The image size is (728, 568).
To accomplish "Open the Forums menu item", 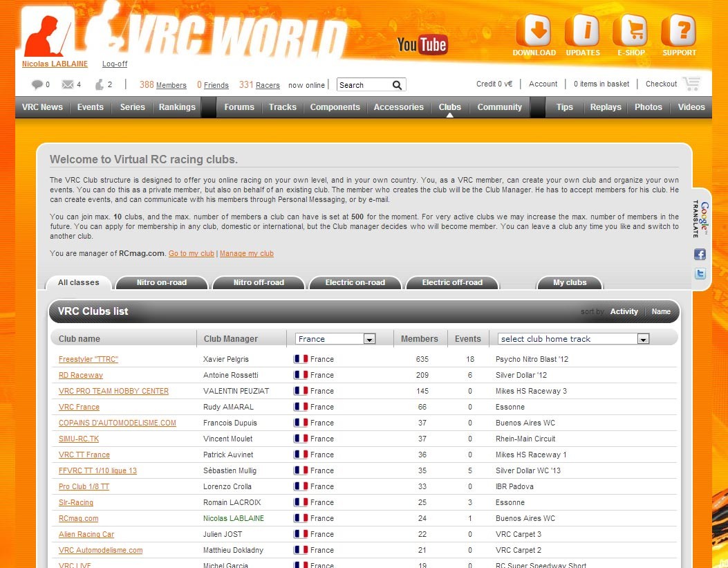I will (239, 107).
